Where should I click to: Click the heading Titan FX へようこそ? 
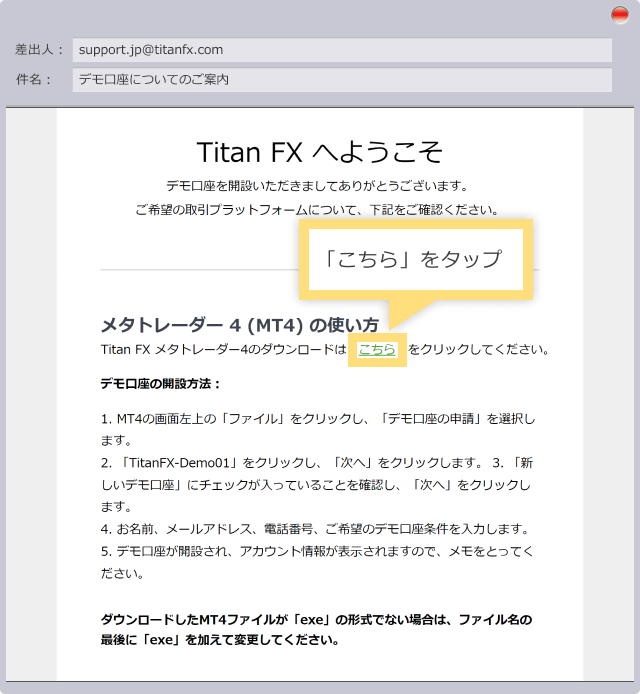[320, 152]
